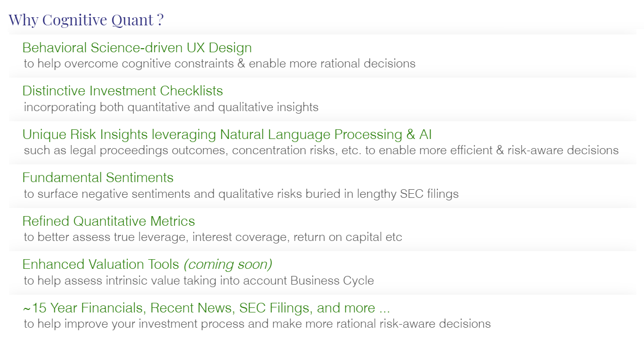Click the '(coming soon)' italic label
Image resolution: width=644 pixels, height=350 pixels.
click(228, 265)
